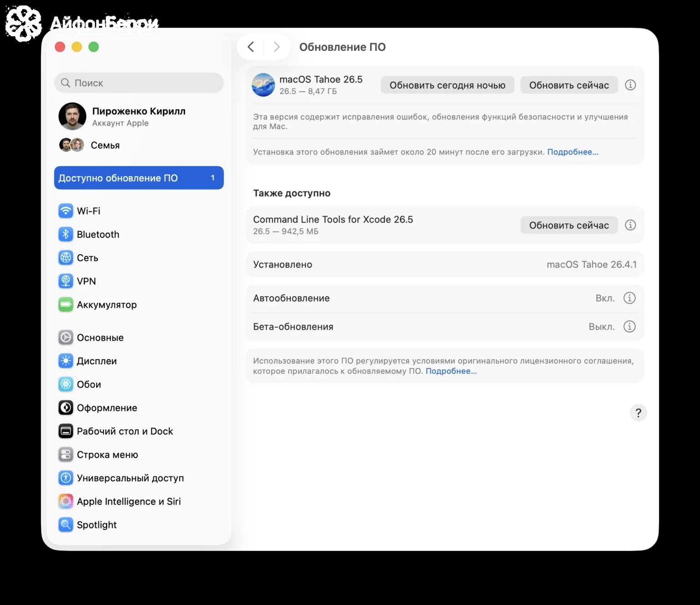Viewport: 700px width, 605px height.
Task: Select Wi-Fi label in sidebar
Action: (x=88, y=211)
